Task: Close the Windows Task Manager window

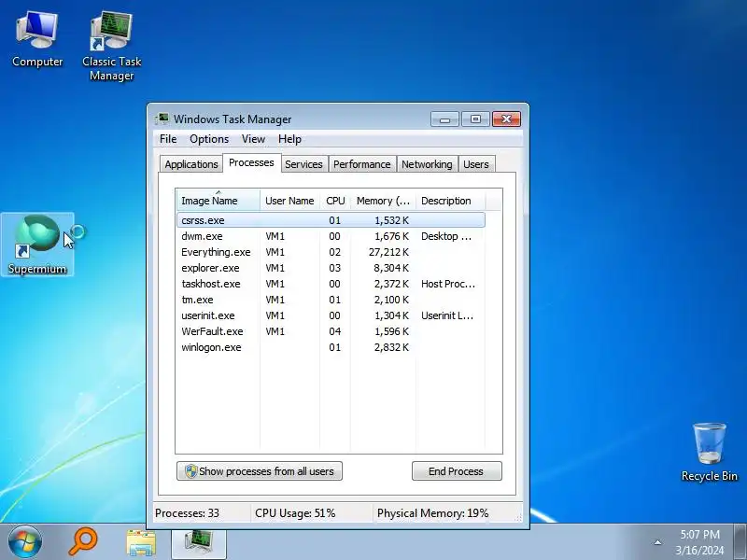Action: click(506, 119)
